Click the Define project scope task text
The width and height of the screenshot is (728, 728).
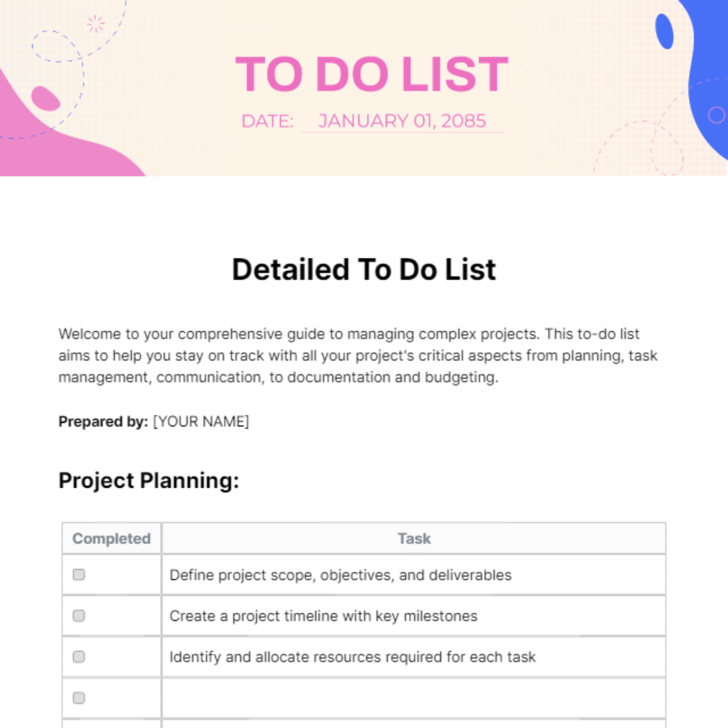[x=340, y=575]
